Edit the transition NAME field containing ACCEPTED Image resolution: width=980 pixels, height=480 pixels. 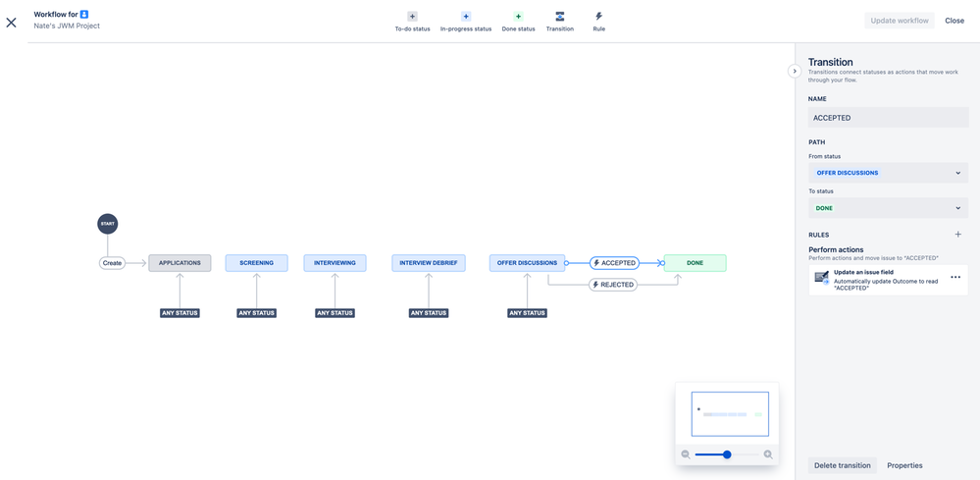tap(888, 118)
